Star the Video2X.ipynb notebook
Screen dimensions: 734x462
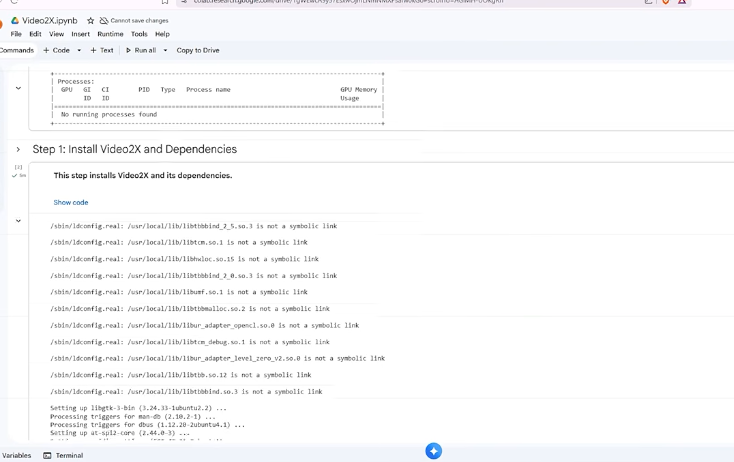(x=90, y=21)
